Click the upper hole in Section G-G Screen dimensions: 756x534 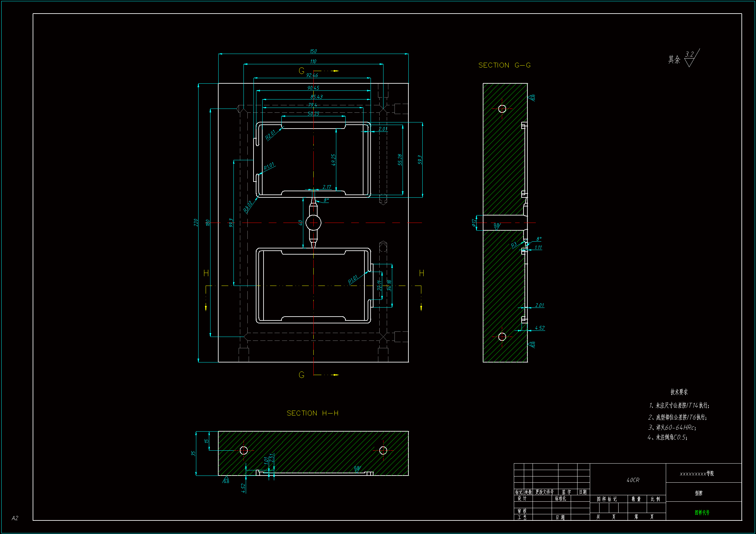click(502, 109)
